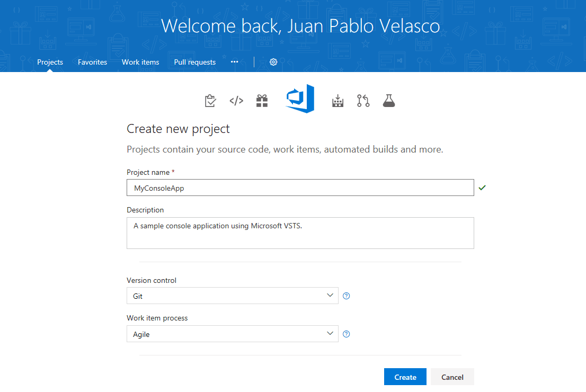Focus the Project name input field
586x392 pixels.
click(x=300, y=188)
